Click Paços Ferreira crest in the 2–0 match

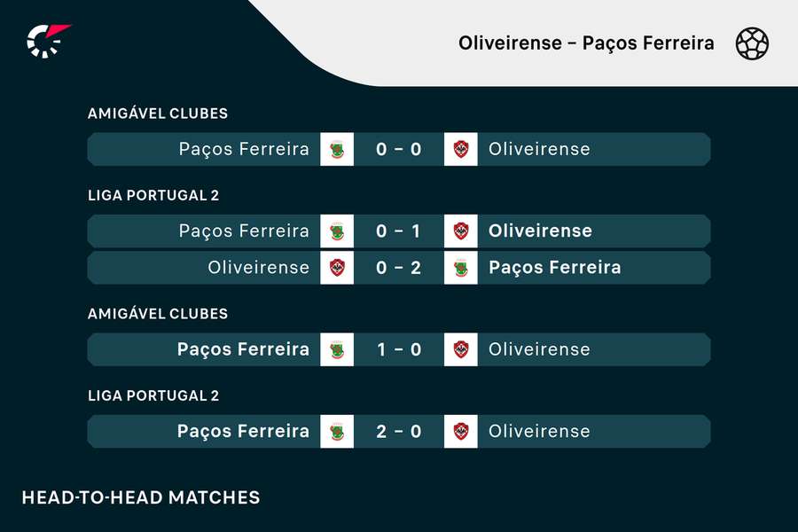click(337, 431)
